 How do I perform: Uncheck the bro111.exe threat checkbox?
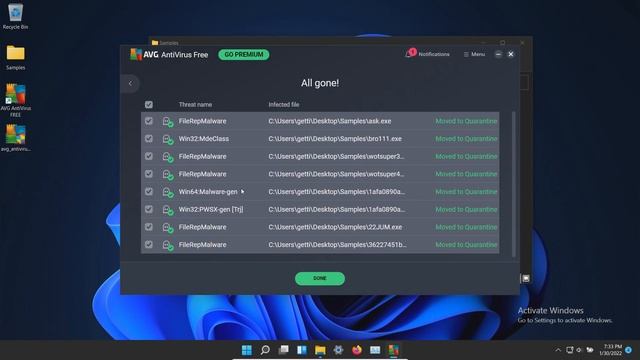pos(149,139)
